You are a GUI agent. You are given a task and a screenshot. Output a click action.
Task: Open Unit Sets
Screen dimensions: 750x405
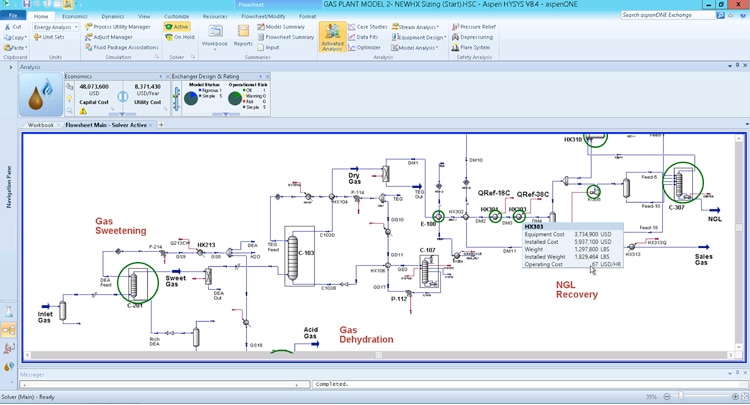pyautogui.click(x=49, y=37)
